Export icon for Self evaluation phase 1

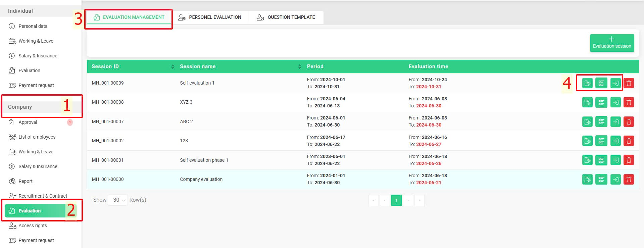click(587, 160)
